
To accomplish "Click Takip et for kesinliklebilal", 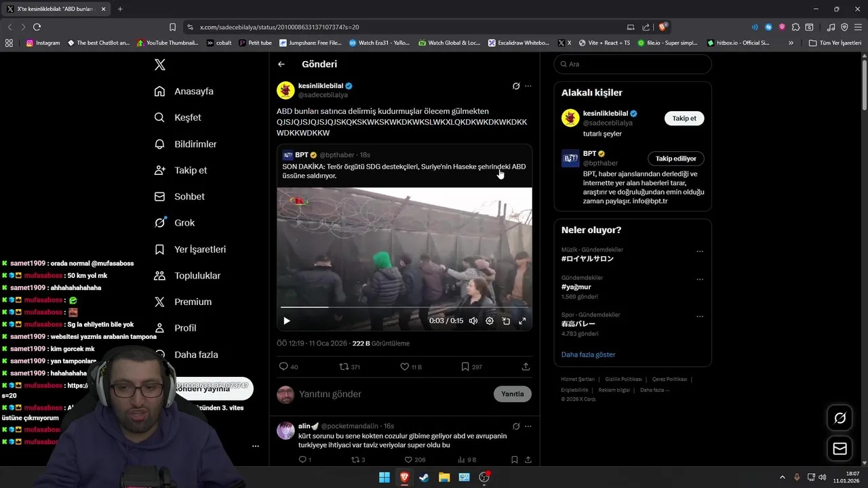I will 684,118.
